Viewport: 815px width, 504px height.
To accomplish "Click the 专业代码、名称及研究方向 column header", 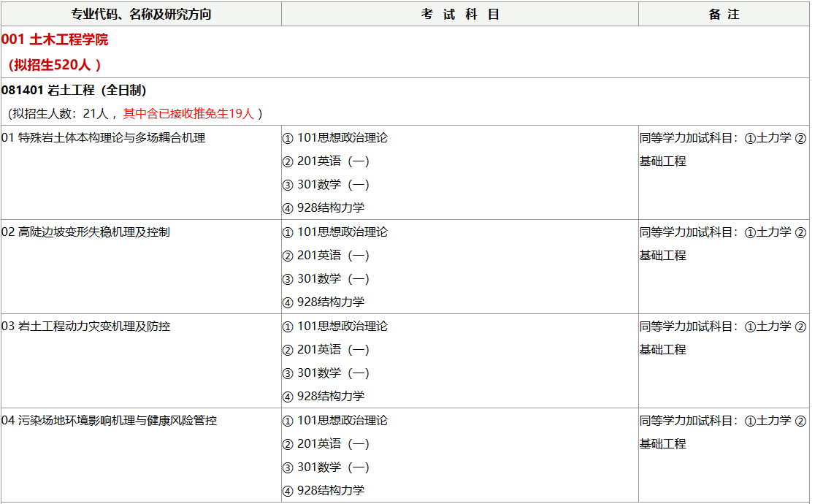I will [142, 14].
